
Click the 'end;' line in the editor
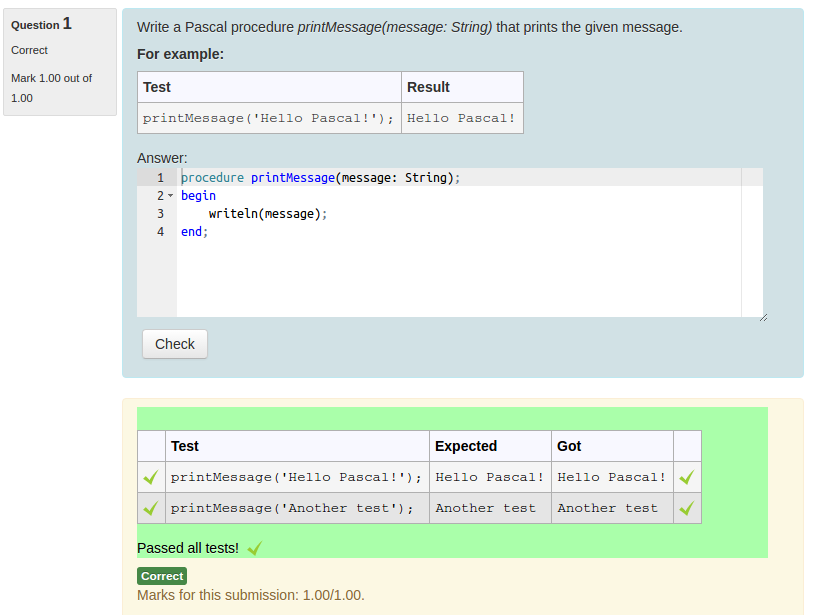tap(194, 232)
